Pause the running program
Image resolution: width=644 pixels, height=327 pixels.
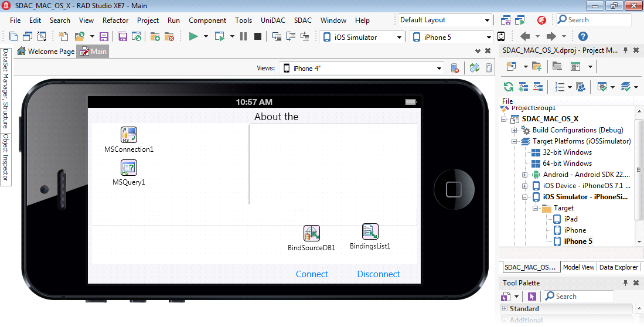(x=244, y=36)
